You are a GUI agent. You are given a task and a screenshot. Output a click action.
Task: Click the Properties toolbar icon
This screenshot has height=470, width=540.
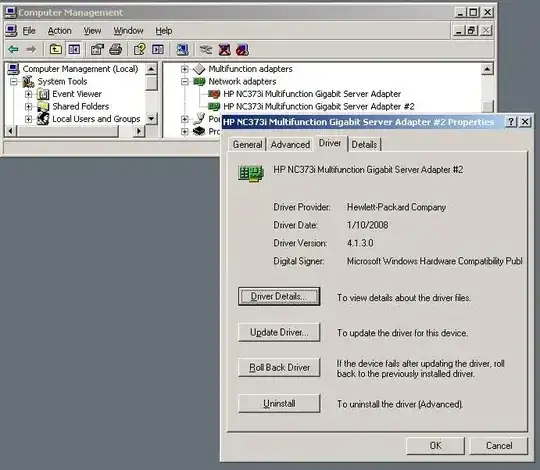pyautogui.click(x=97, y=50)
